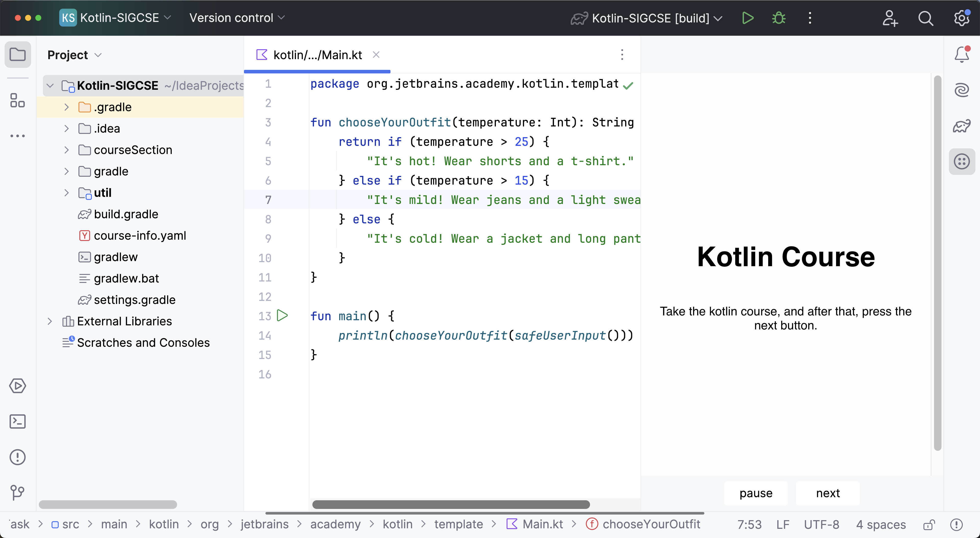Open Search Everywhere magnifier

(x=926, y=18)
